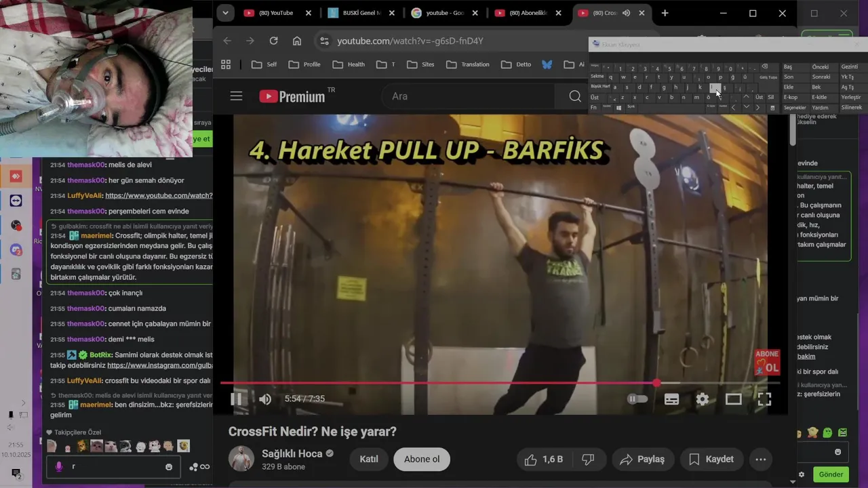The image size is (868, 488).
Task: Open video player settings gear
Action: tap(703, 399)
